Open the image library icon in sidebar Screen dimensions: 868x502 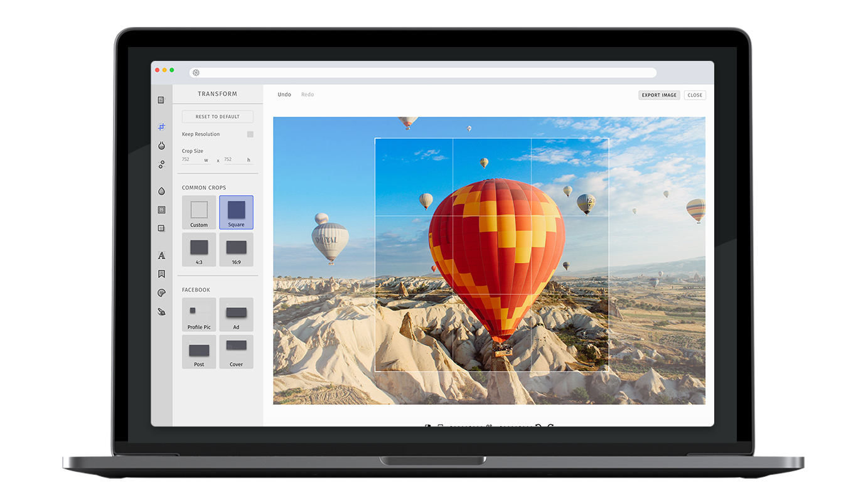tap(161, 100)
